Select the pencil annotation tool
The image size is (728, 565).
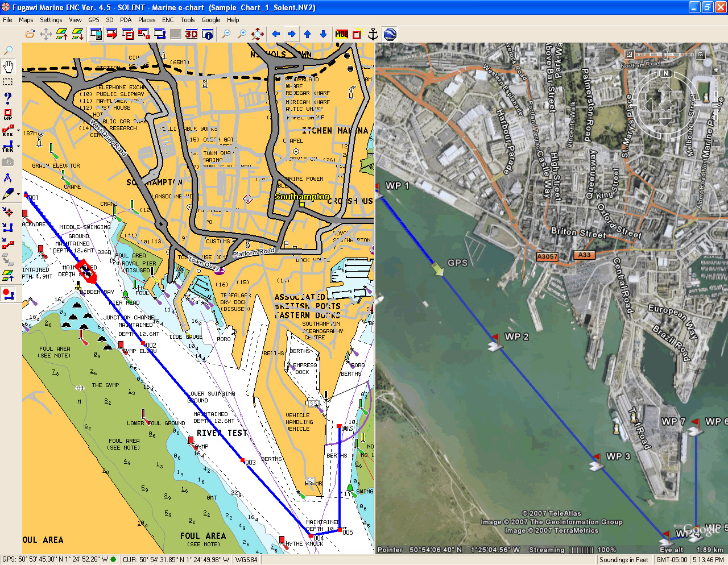click(7, 194)
